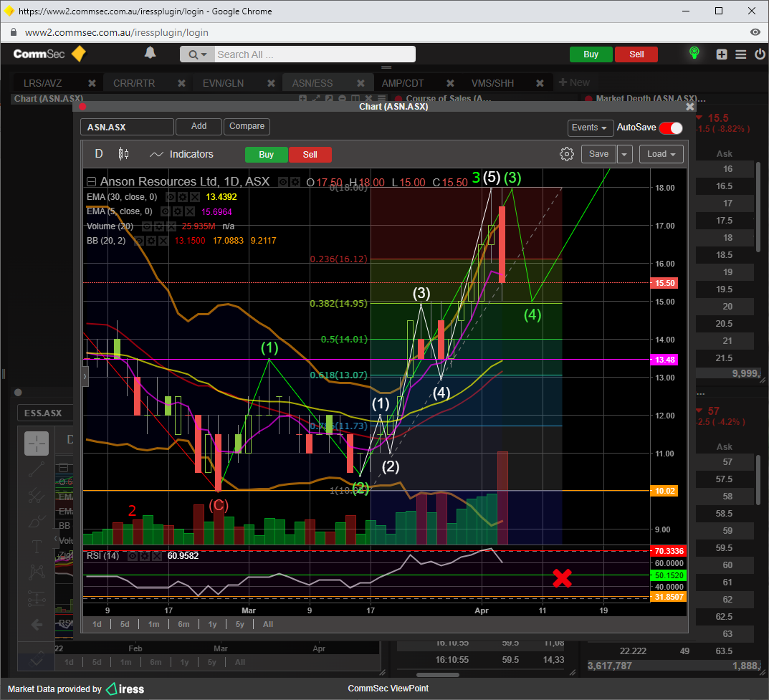
Task: Close the LRS/AVZ tab
Action: point(92,83)
